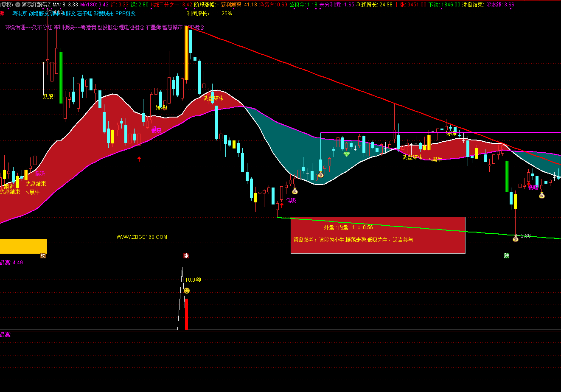Image resolution: width=561 pixels, height=392 pixels.
Task: Click the tall green candle near right side
Action: (x=507, y=176)
